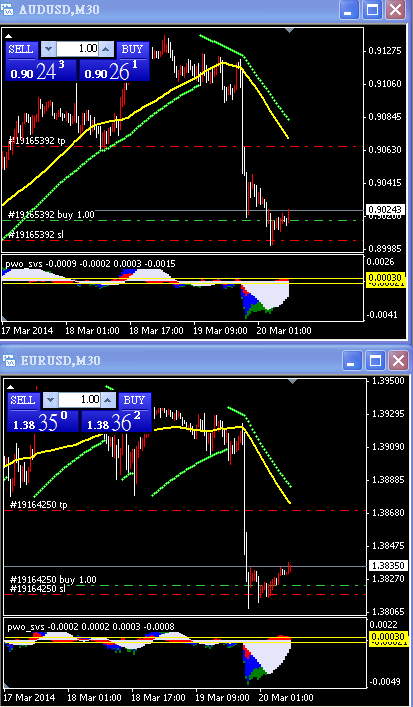This screenshot has height=707, width=413.
Task: Click the AUDUSD chart window icon
Action: click(8, 9)
